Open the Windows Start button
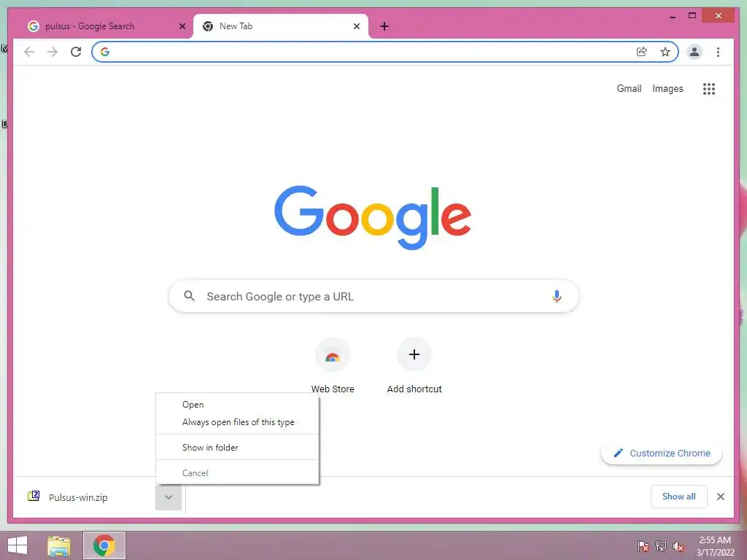The image size is (747, 560). [18, 545]
